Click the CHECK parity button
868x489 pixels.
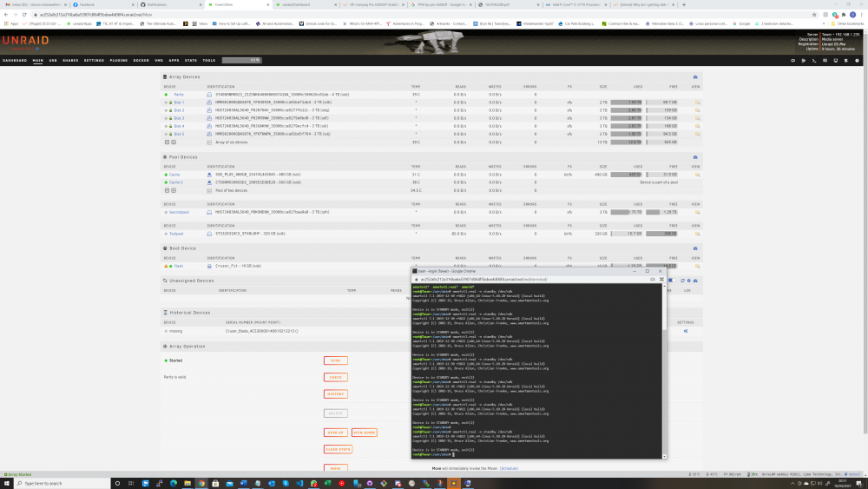(335, 377)
